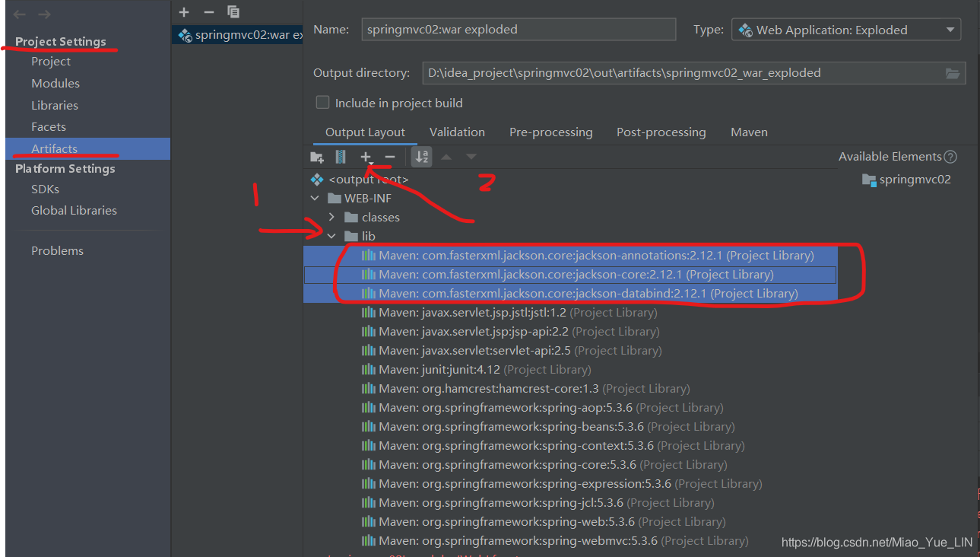Open the add menu in the Output Layout toolbar

366,157
